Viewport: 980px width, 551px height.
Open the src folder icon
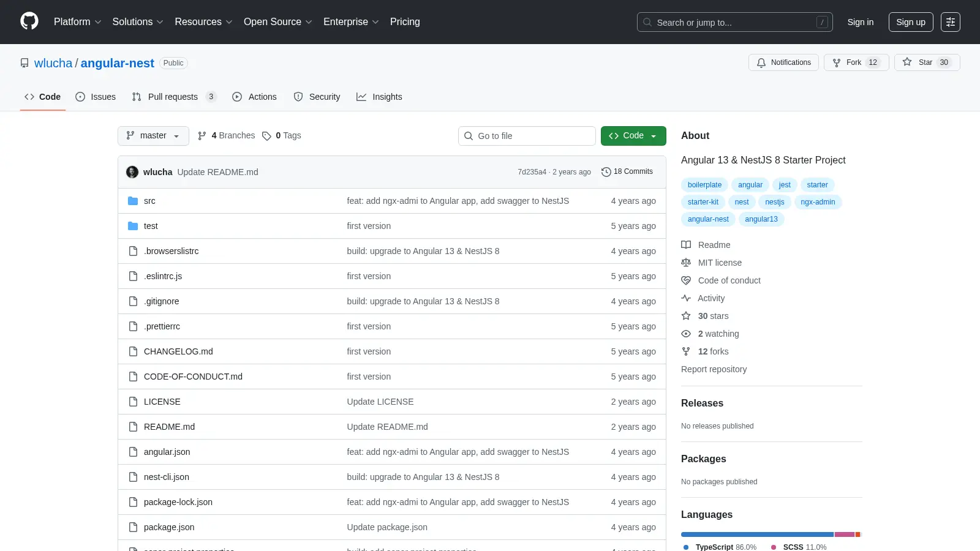pos(133,201)
